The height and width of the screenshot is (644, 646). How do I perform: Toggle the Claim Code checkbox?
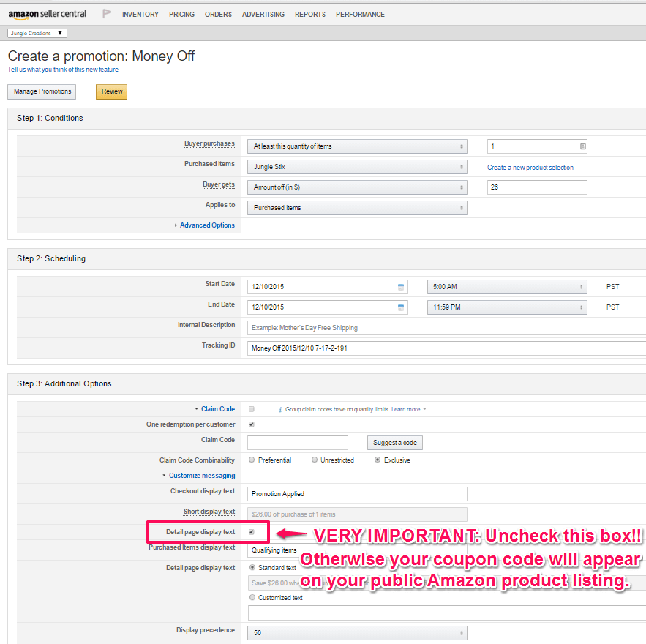click(x=252, y=409)
